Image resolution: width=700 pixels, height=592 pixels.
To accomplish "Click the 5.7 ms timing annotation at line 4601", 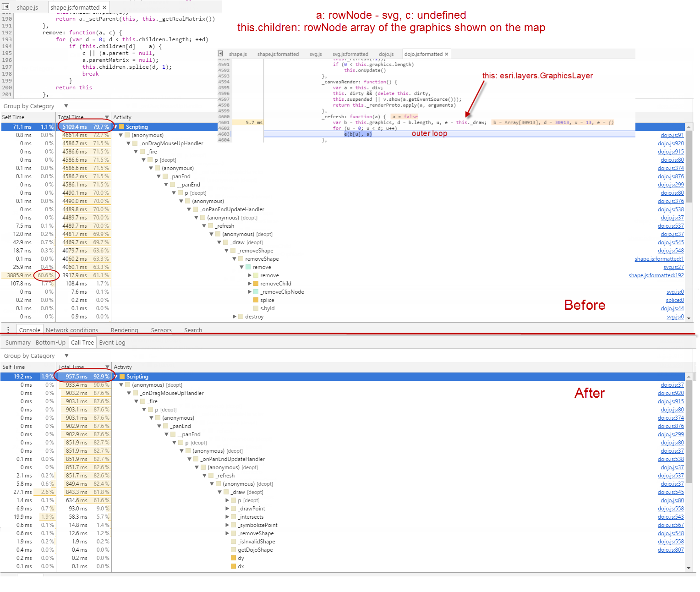I will (254, 122).
